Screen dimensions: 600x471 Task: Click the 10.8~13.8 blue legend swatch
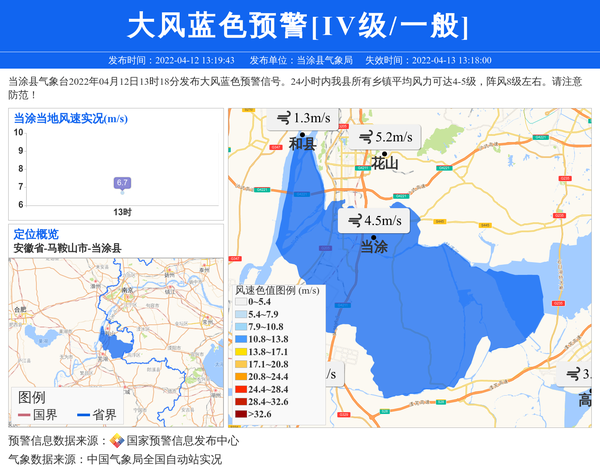[241, 340]
